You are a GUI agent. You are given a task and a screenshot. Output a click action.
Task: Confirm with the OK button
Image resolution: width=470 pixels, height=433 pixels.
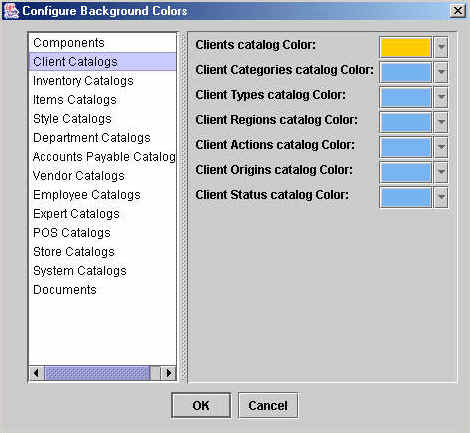pos(201,405)
